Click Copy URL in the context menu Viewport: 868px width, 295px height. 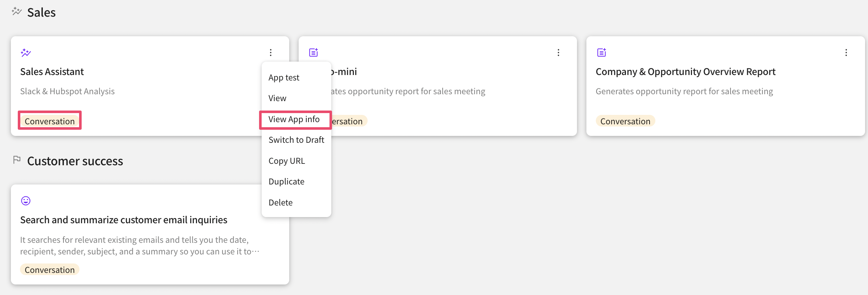[x=287, y=161]
